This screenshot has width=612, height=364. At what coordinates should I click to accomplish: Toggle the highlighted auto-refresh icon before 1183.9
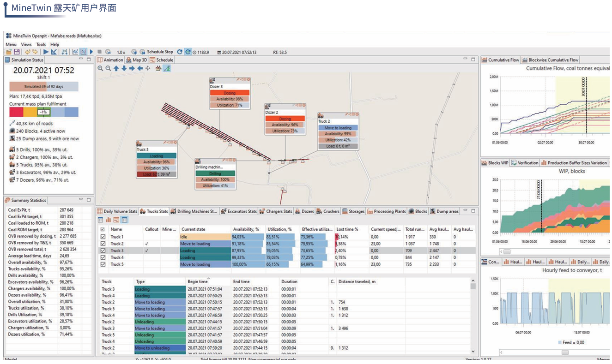(x=187, y=52)
